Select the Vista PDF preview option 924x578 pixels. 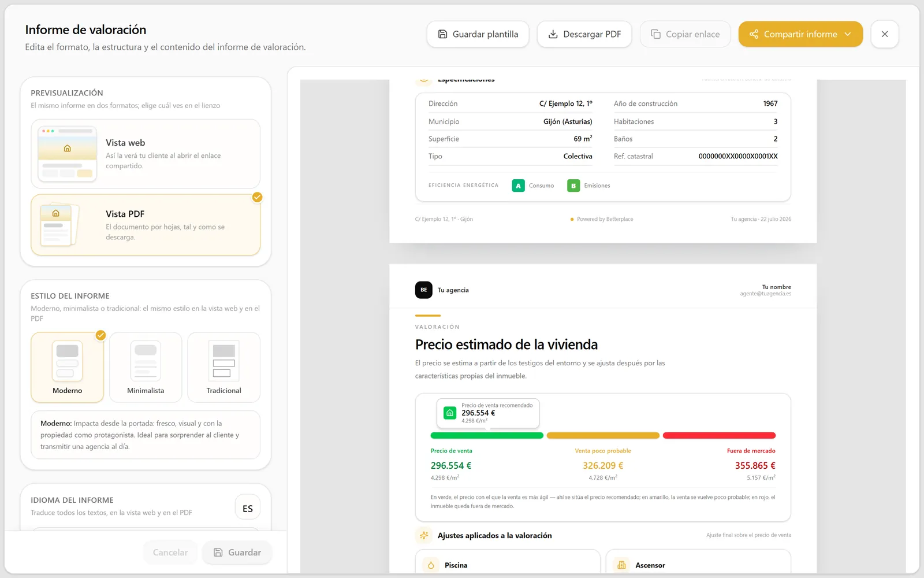tap(146, 225)
